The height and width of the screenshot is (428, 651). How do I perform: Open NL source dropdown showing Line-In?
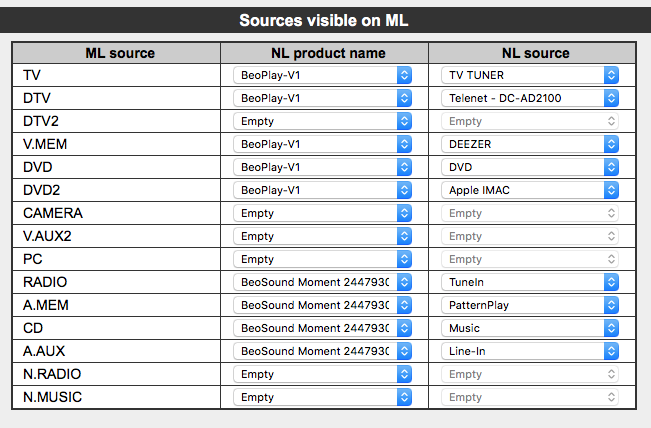click(x=530, y=351)
